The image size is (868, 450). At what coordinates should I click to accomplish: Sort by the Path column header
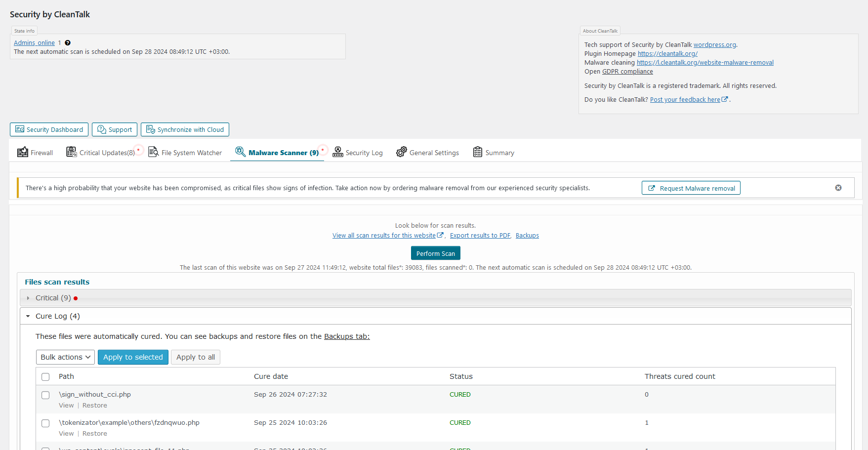(66, 376)
